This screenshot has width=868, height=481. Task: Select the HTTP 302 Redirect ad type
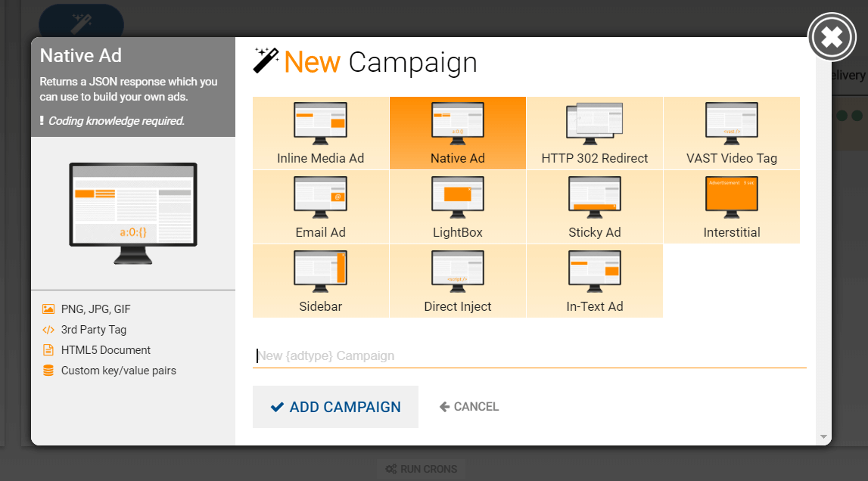(594, 132)
